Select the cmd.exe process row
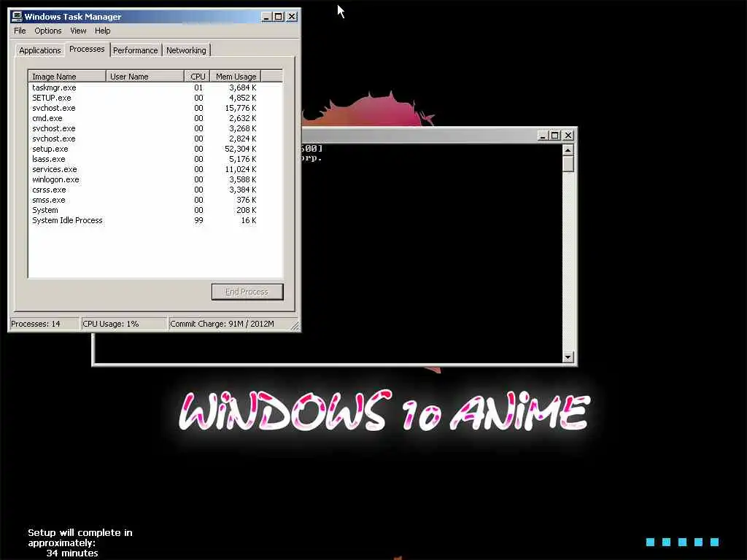 tap(155, 118)
